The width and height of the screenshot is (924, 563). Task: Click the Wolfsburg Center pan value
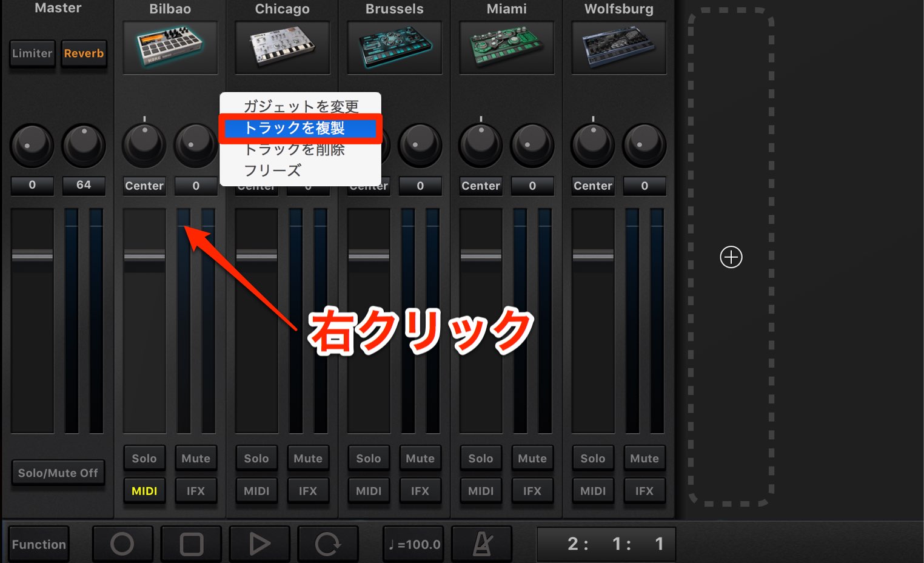pyautogui.click(x=593, y=186)
